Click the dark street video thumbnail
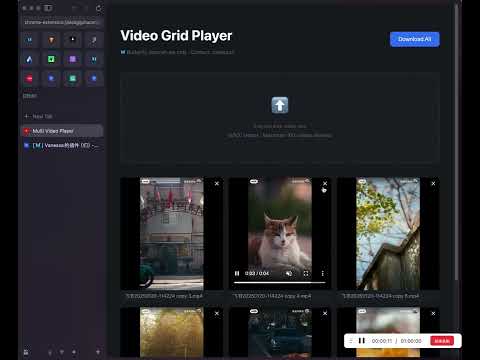The height and width of the screenshot is (360, 480). (x=280, y=332)
